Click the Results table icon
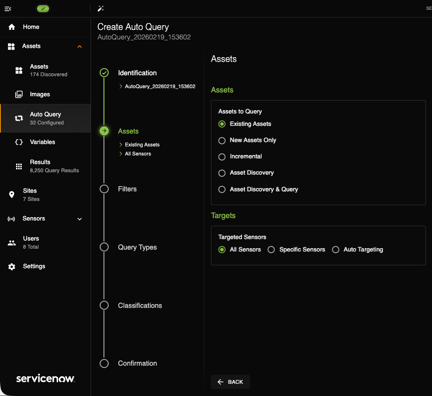The height and width of the screenshot is (396, 432). pyautogui.click(x=19, y=166)
